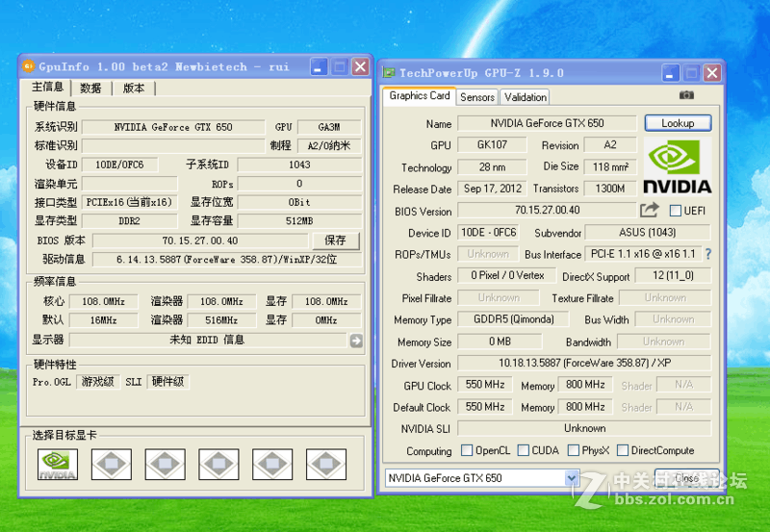Viewport: 770px width, 532px height.
Task: Click the GpuInfo title bar app icon
Action: [29, 65]
